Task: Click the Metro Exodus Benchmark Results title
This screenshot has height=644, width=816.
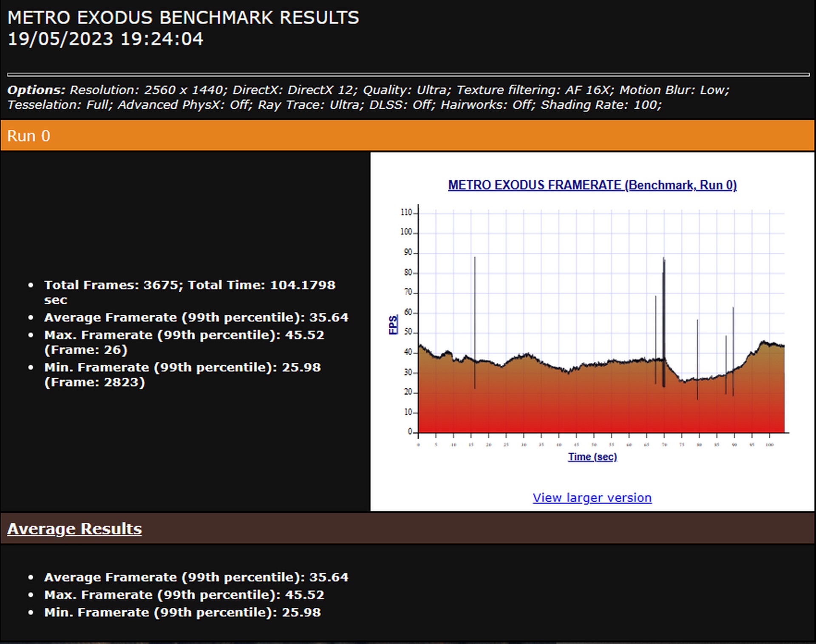Action: coord(183,18)
